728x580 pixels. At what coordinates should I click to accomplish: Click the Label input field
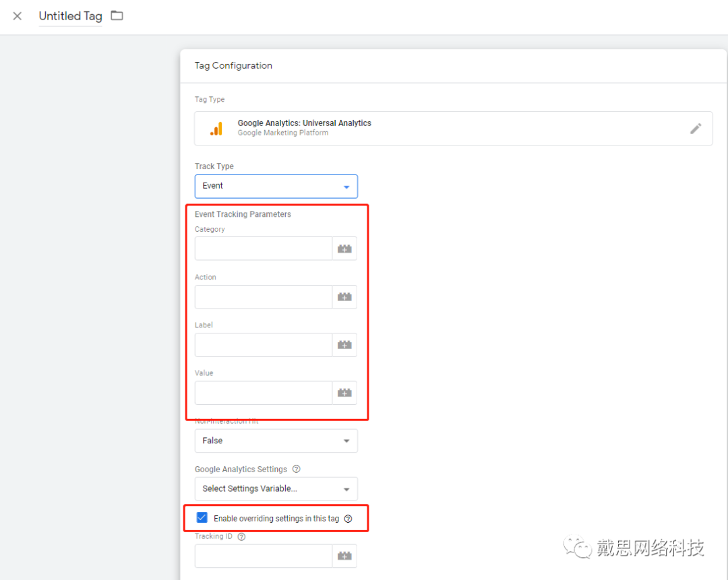264,345
